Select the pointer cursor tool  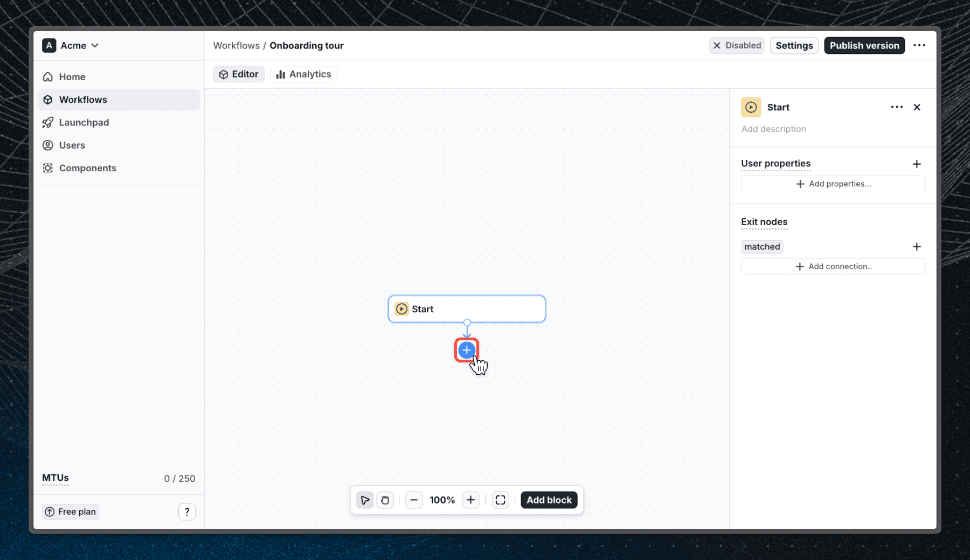click(x=365, y=500)
